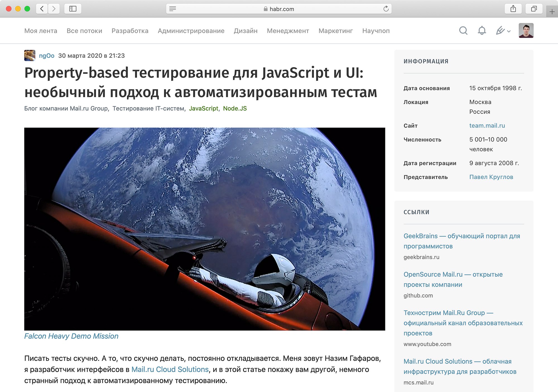Click the date 30 марта 2020 в 21:23
The image size is (558, 392).
(x=92, y=56)
